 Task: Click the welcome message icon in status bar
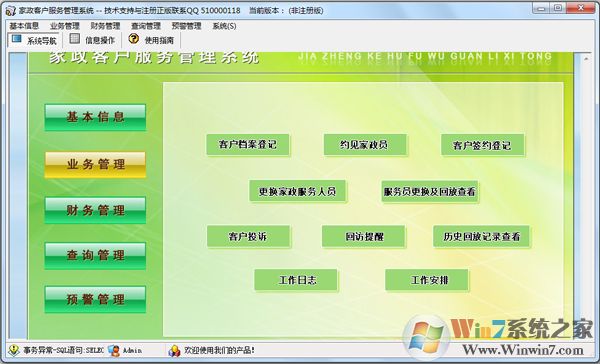point(174,350)
